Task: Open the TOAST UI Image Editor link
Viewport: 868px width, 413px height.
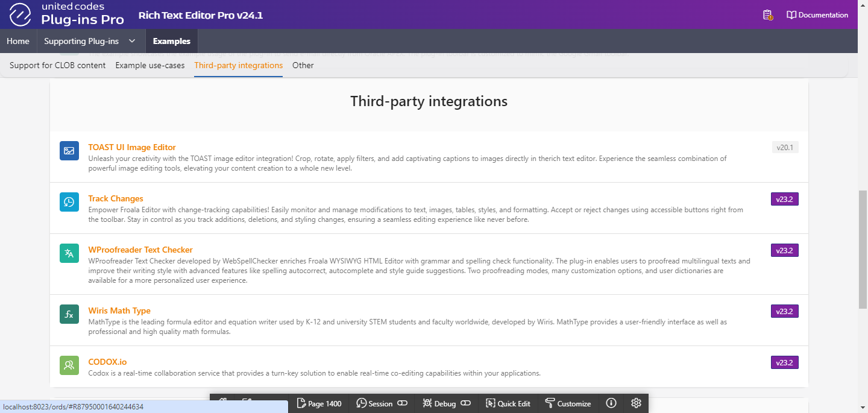Action: pos(132,147)
